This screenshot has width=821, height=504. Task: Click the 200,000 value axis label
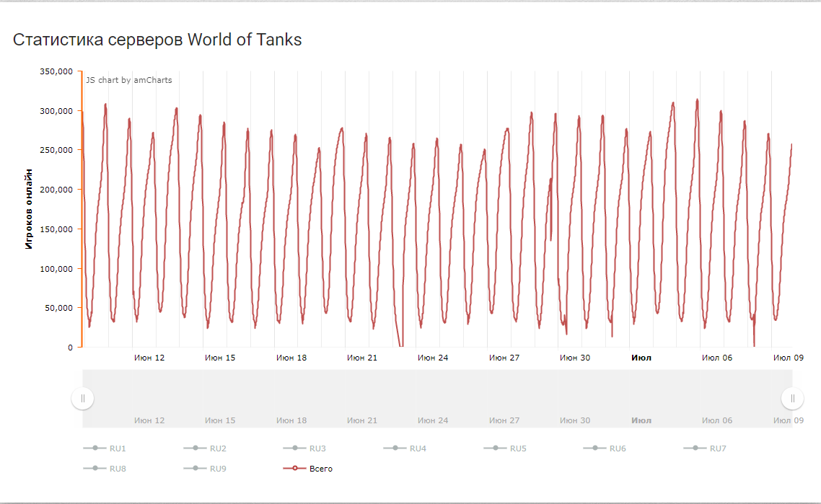tap(56, 190)
